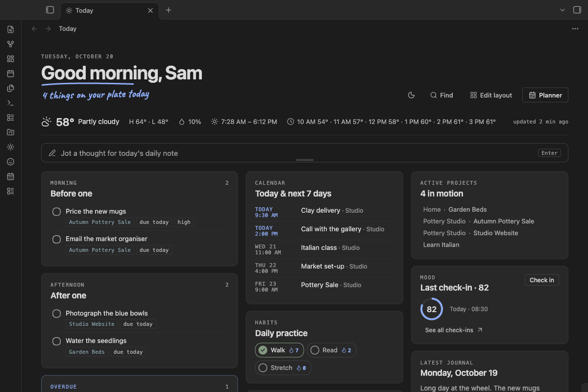Click Edit layout
588x392 pixels.
[x=491, y=95]
